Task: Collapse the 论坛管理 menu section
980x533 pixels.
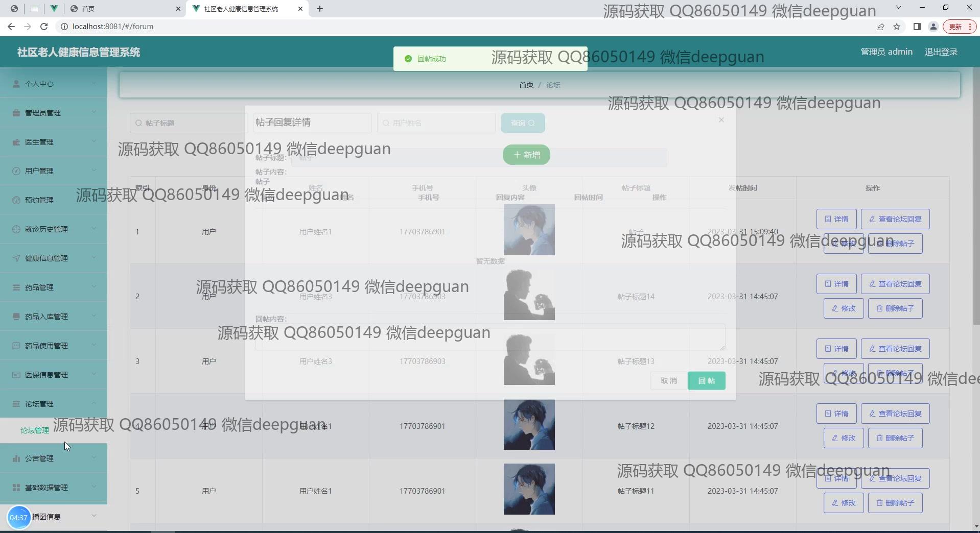Action: point(94,403)
